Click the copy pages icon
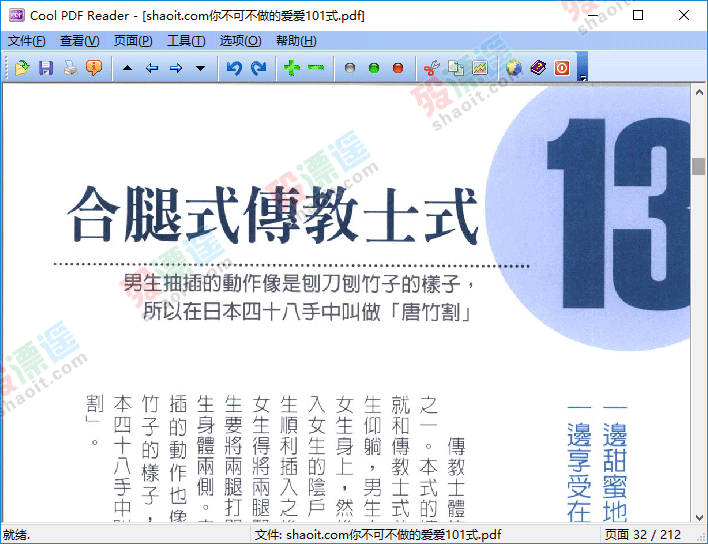Viewport: 708px width, 544px height. (456, 68)
